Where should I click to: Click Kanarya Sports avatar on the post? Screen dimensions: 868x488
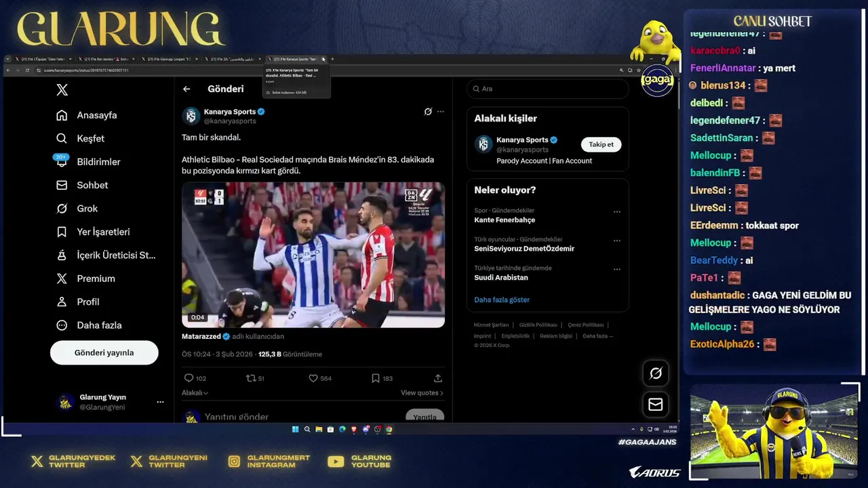(x=191, y=116)
